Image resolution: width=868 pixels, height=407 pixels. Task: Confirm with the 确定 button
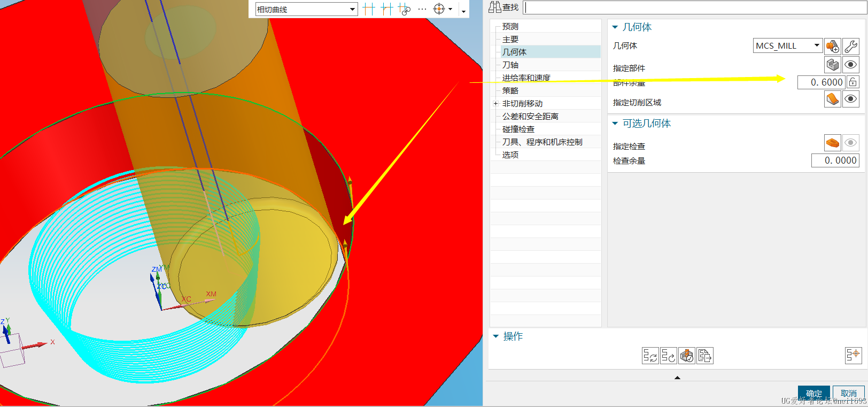814,394
